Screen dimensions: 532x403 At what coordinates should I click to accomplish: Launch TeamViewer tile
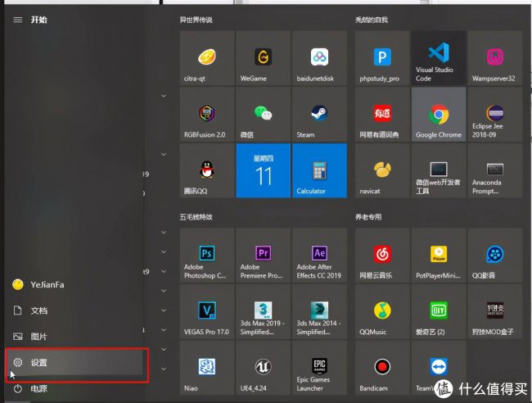tap(439, 368)
